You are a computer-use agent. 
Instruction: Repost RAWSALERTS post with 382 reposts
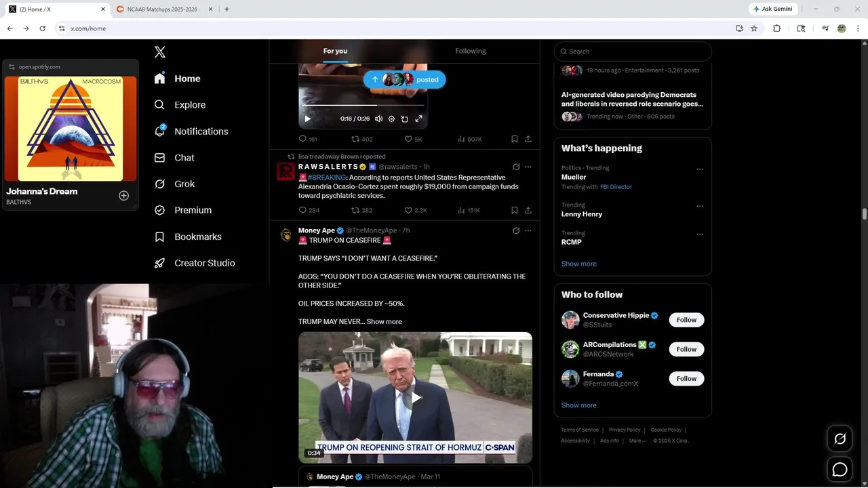coord(361,210)
